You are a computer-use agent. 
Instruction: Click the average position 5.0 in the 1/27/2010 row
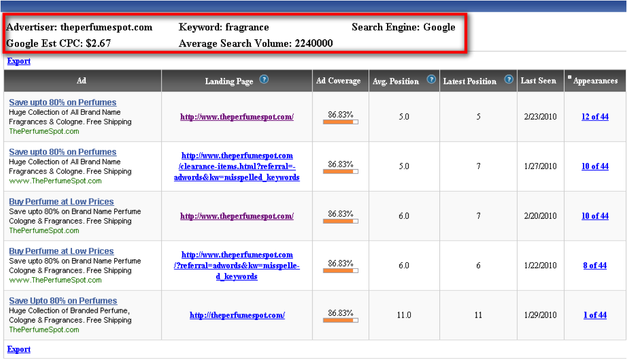coord(404,166)
